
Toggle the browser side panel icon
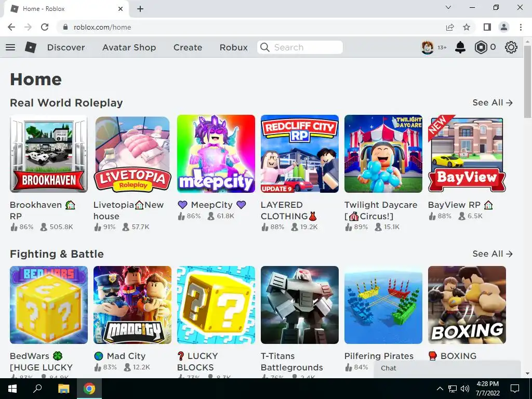point(487,27)
